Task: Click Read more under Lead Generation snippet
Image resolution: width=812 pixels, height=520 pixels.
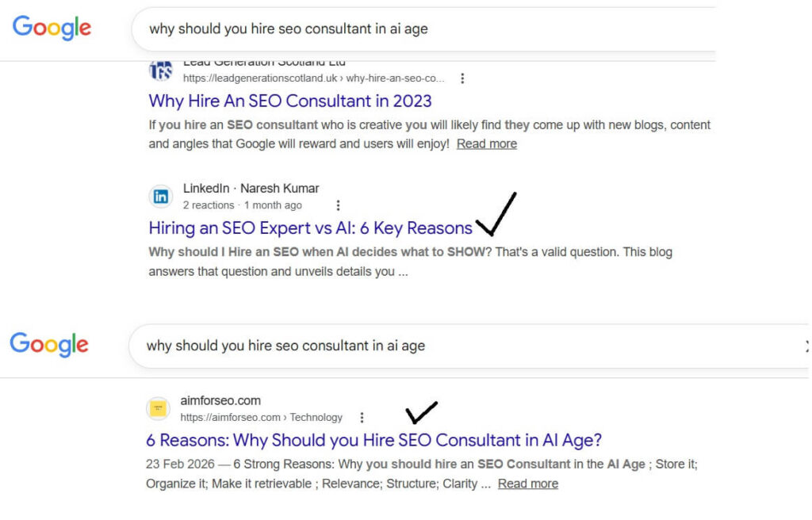Action: 486,144
